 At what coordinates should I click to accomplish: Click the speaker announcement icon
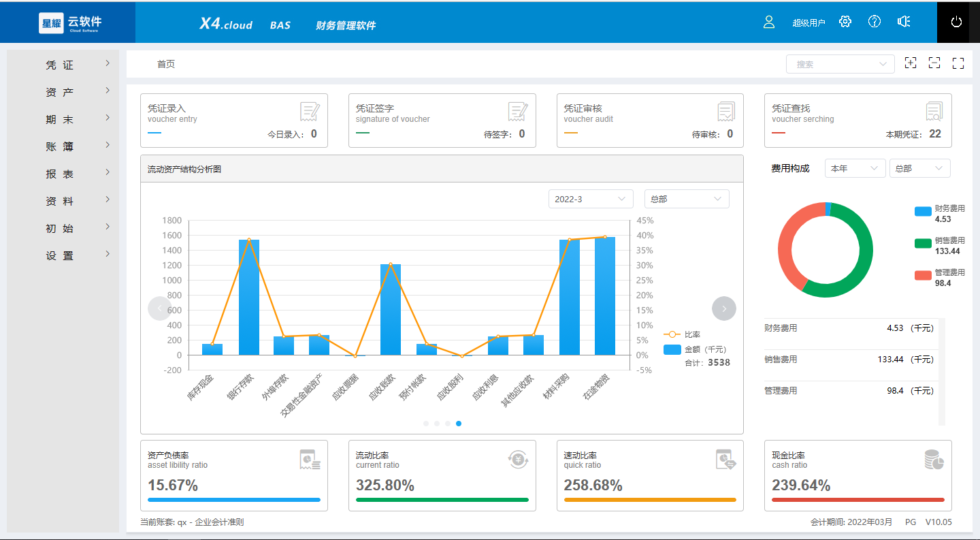(904, 22)
